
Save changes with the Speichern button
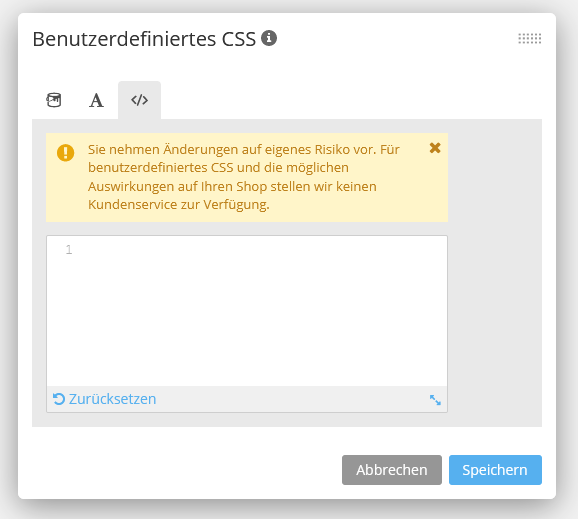coord(495,470)
